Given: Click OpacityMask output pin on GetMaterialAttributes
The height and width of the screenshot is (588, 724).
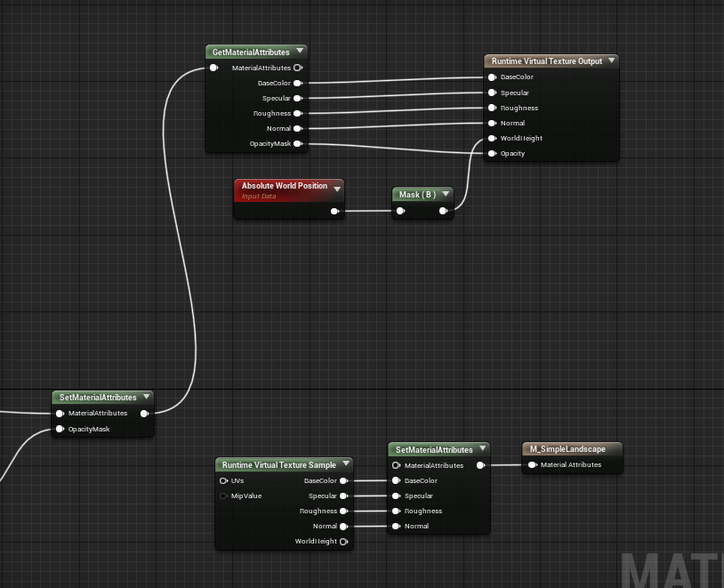Looking at the screenshot, I should pos(298,143).
